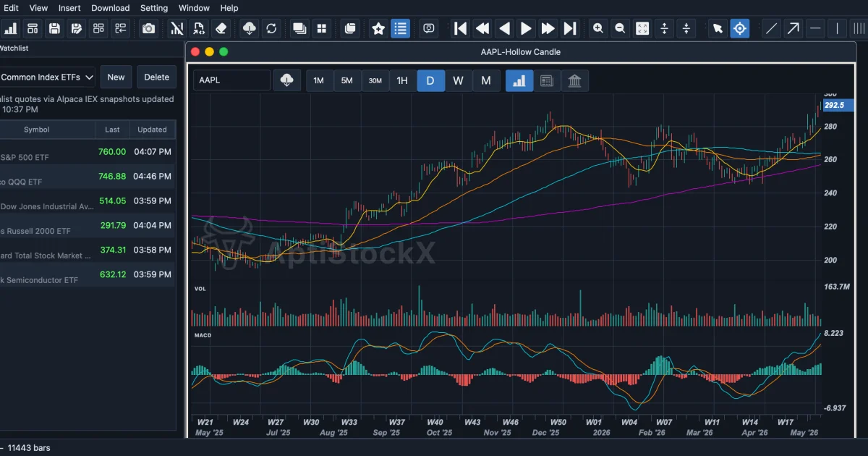The image size is (868, 456).
Task: Switch chart to 1H timeframe
Action: point(402,80)
